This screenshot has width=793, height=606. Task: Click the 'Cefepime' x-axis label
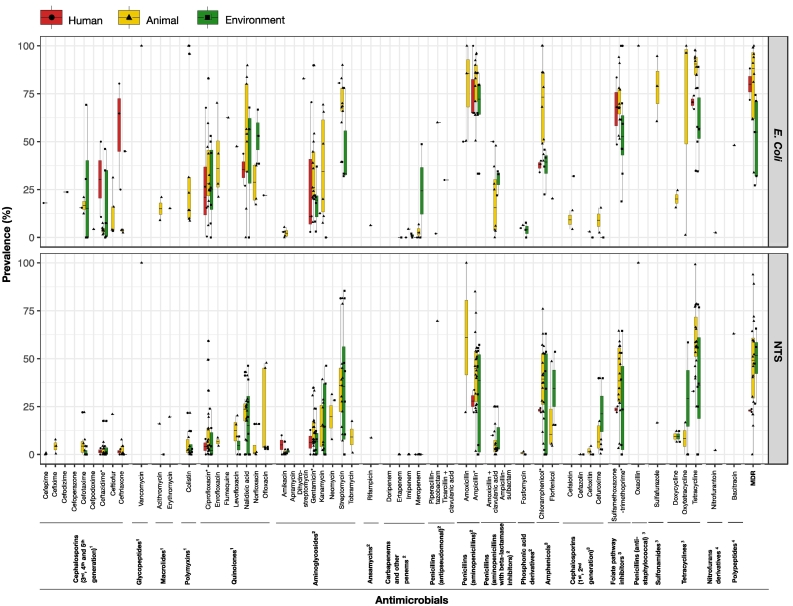tap(46, 485)
